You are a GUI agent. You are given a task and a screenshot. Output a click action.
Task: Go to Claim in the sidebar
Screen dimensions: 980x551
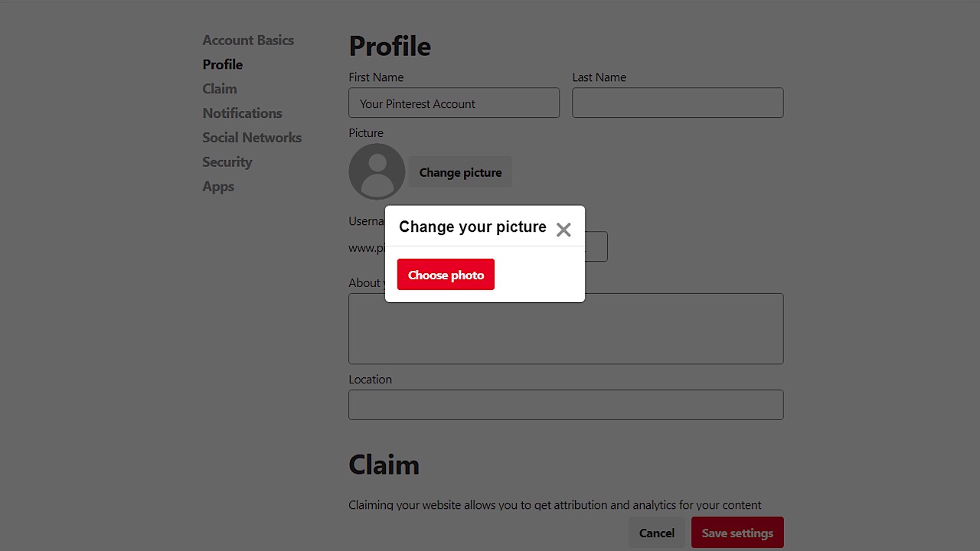(220, 89)
